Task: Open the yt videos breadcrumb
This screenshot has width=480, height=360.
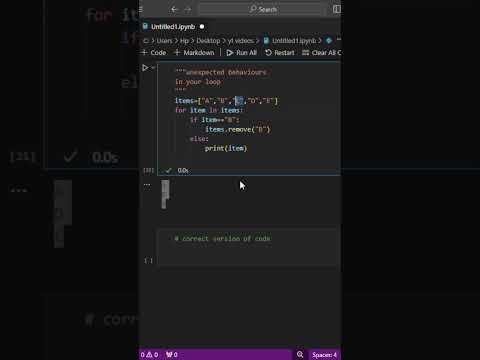Action: [241, 41]
